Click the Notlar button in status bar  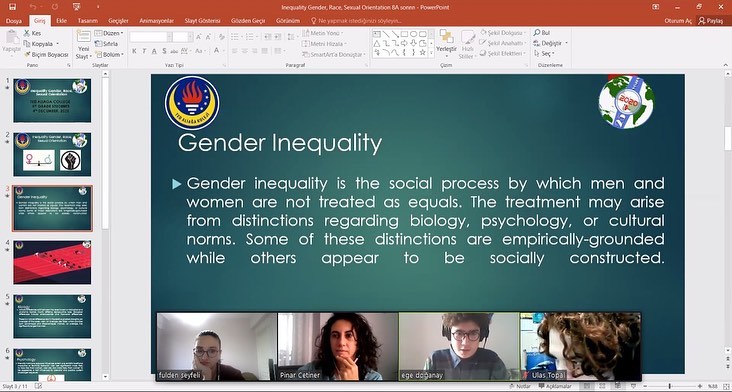[522, 386]
